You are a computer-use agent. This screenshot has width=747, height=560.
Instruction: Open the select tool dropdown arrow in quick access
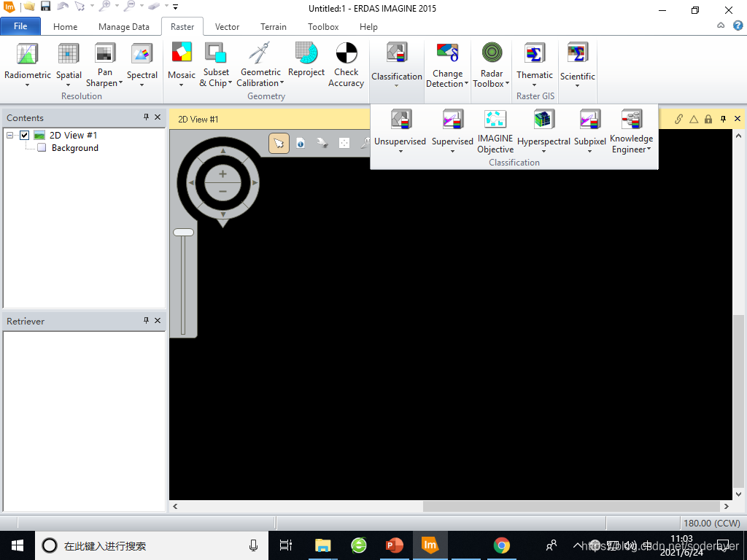pyautogui.click(x=92, y=7)
